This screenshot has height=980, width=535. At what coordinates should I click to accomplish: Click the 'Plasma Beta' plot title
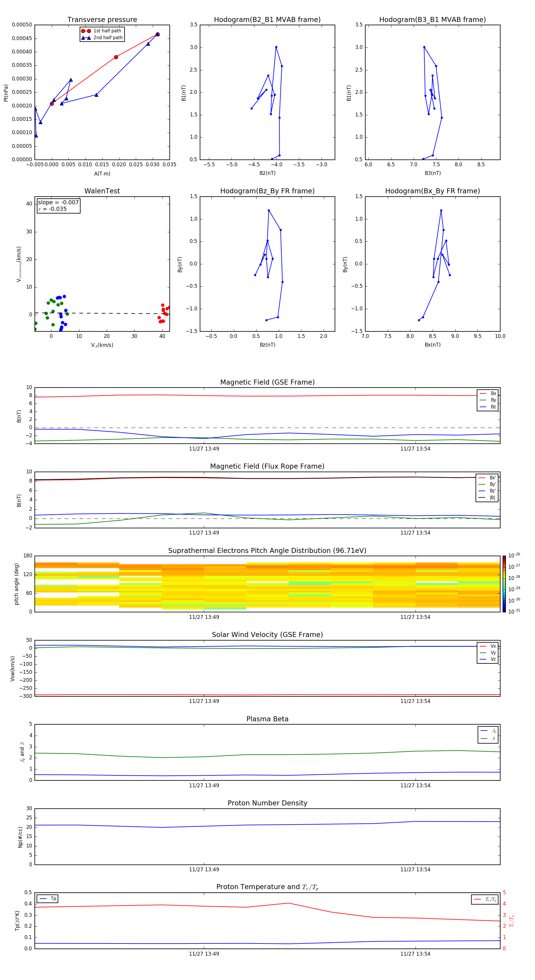point(267,719)
